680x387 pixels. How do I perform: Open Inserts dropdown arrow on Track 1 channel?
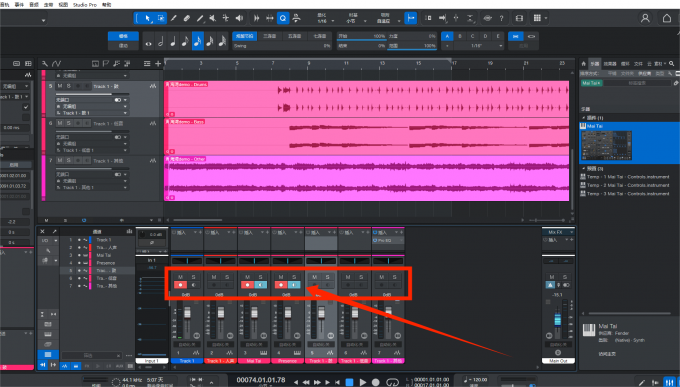coord(195,233)
